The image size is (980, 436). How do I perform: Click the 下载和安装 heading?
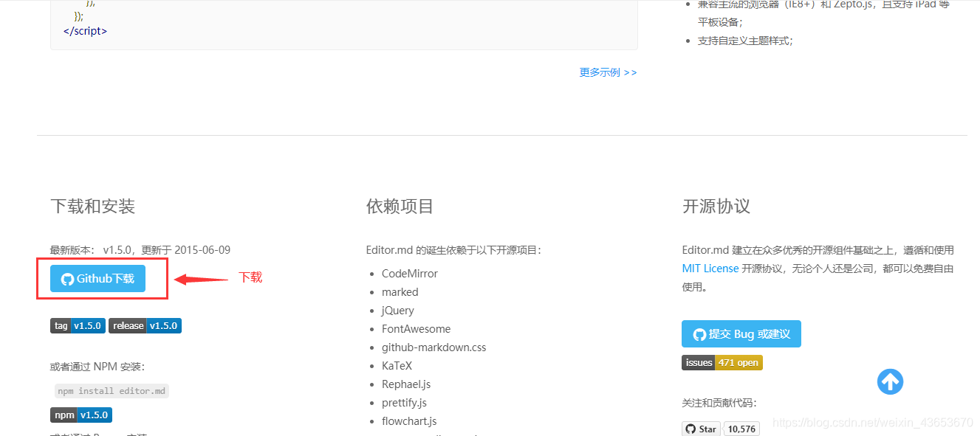coord(93,206)
